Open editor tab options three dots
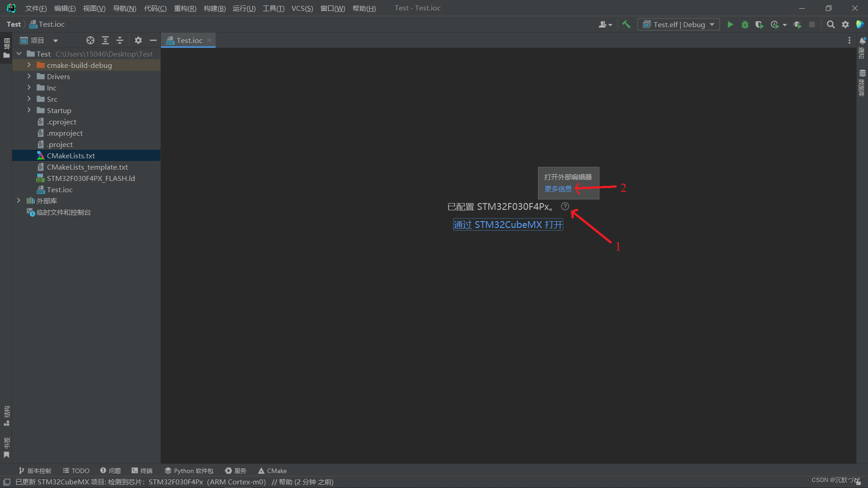 (x=849, y=40)
